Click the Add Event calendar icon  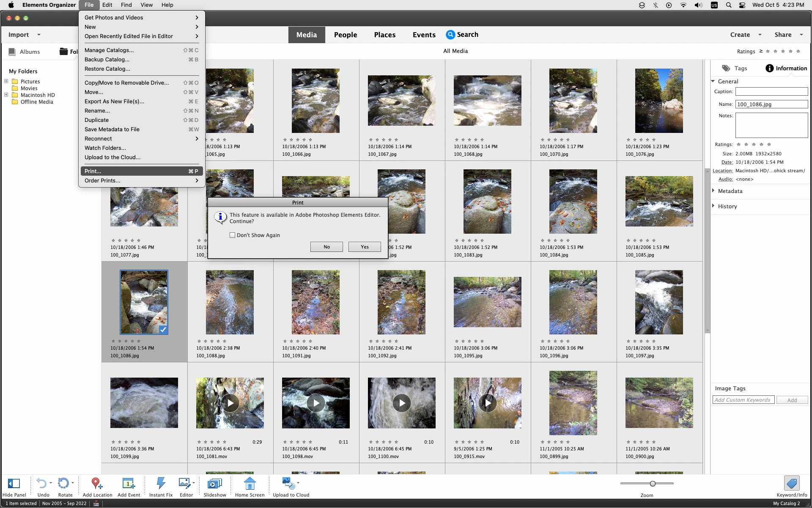click(x=128, y=483)
